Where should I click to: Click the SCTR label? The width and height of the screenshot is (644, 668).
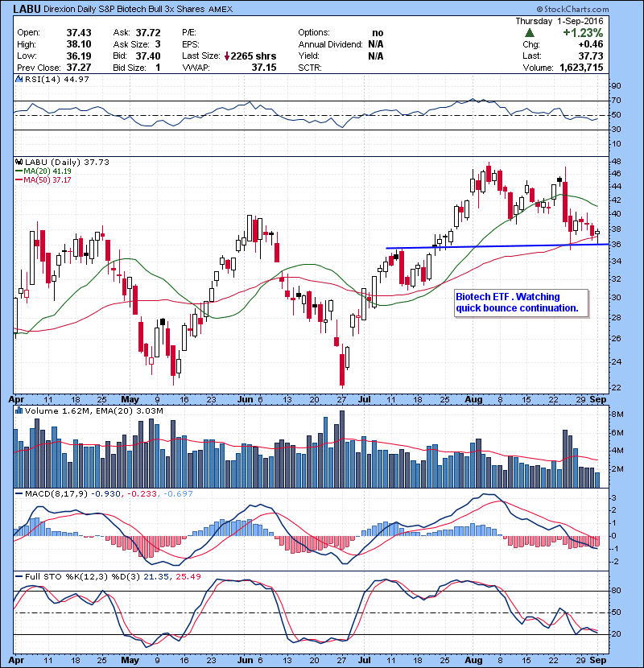(x=310, y=68)
